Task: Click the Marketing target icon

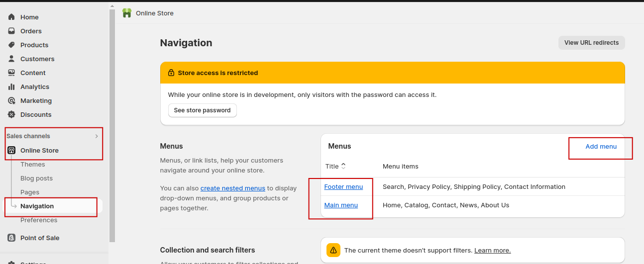Action: (11, 100)
